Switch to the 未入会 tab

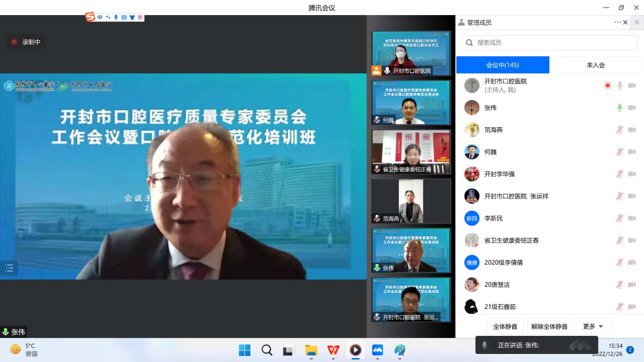596,64
